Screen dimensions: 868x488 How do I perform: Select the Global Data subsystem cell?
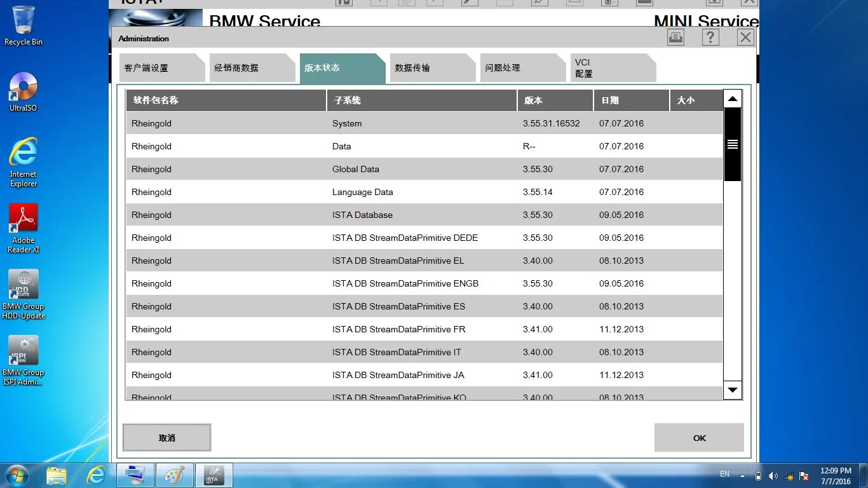click(356, 169)
